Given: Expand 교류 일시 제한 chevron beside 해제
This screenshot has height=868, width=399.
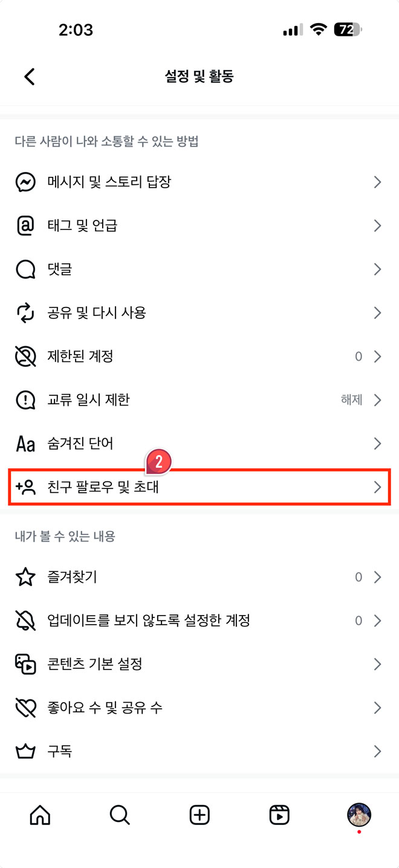Looking at the screenshot, I should pyautogui.click(x=377, y=400).
